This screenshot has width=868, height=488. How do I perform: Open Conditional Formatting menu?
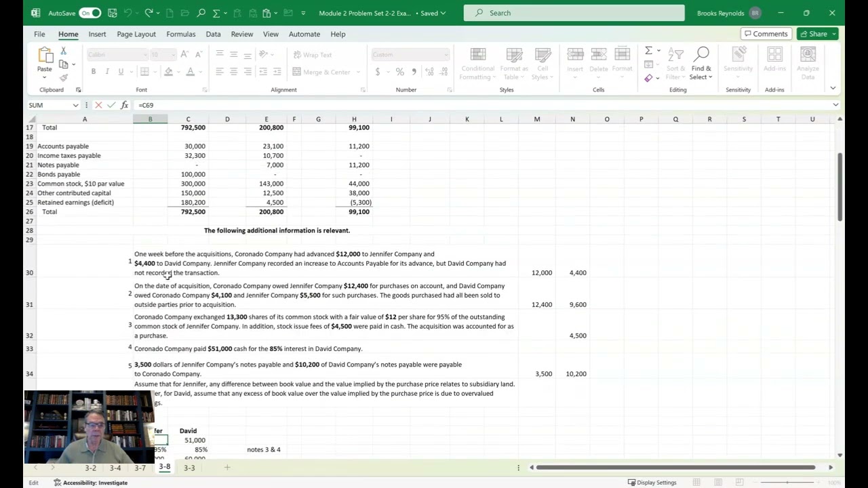pyautogui.click(x=478, y=64)
